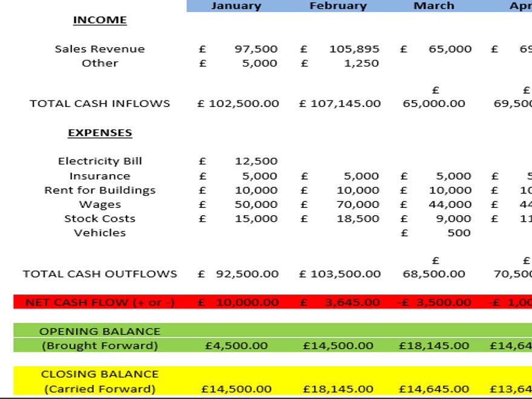Select the January column header

(236, 6)
